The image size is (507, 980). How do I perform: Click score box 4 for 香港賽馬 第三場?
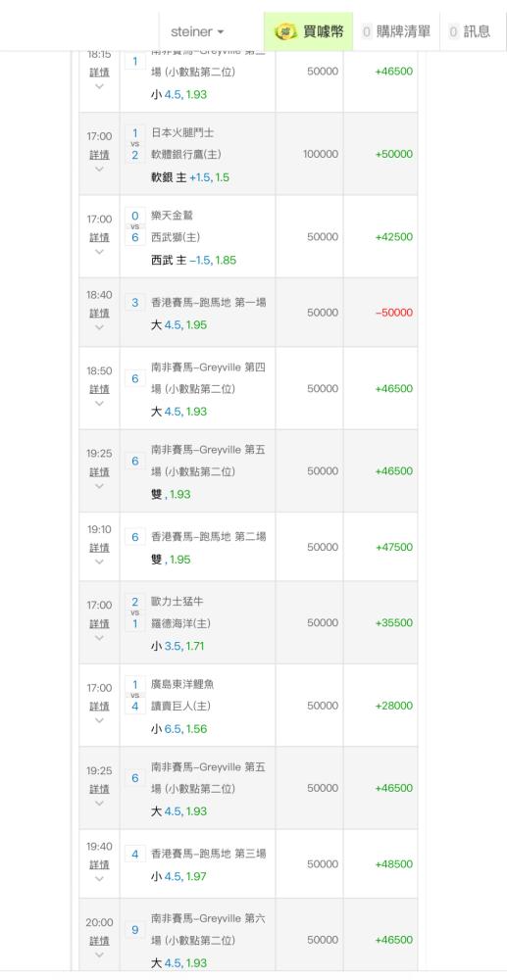[x=135, y=854]
